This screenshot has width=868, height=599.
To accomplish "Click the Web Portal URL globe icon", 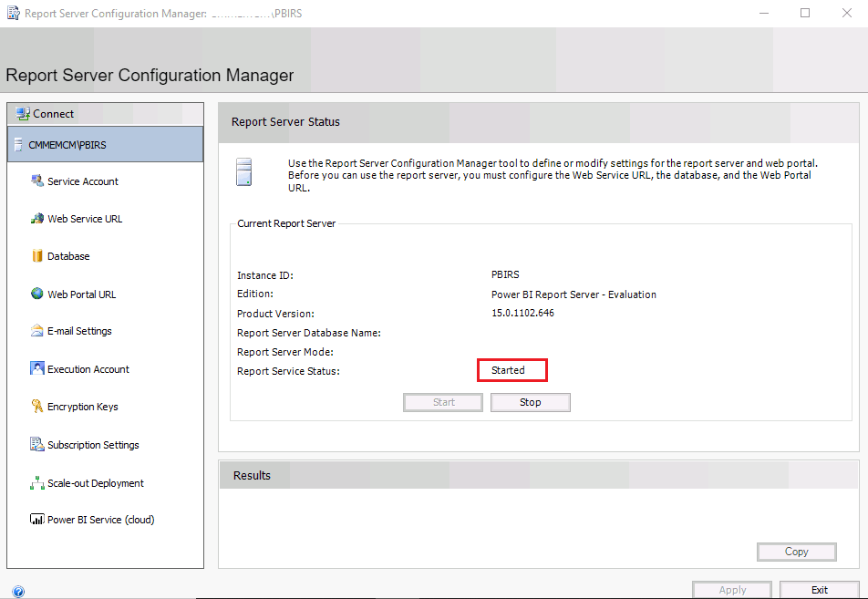I will point(37,294).
